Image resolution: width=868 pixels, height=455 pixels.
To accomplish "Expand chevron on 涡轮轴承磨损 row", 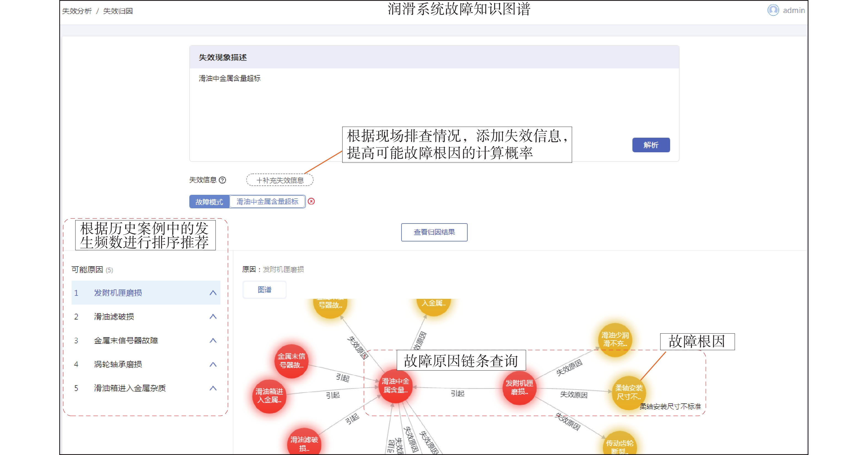I will (x=213, y=364).
